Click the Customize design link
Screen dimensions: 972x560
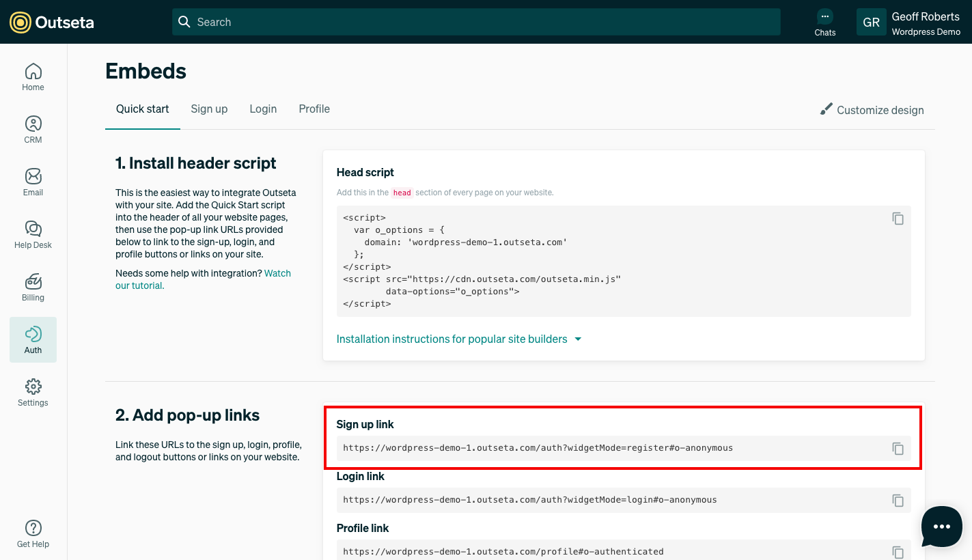click(872, 110)
